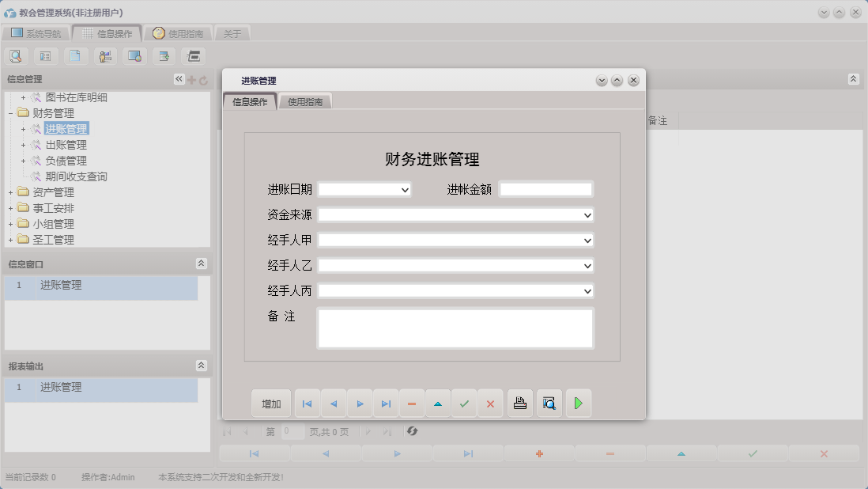Cancel editing with the red X icon
The width and height of the screenshot is (868, 489).
click(x=490, y=403)
